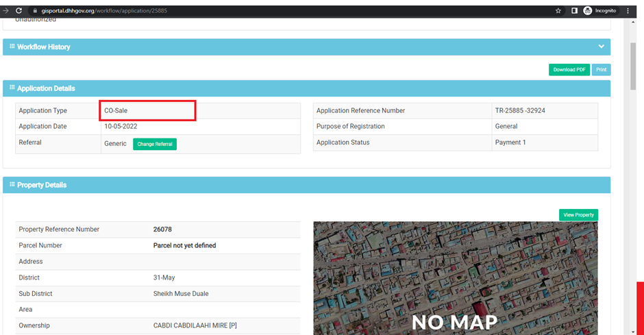Click the Sub District label
Viewport: 644px width, 335px height.
click(x=36, y=293)
